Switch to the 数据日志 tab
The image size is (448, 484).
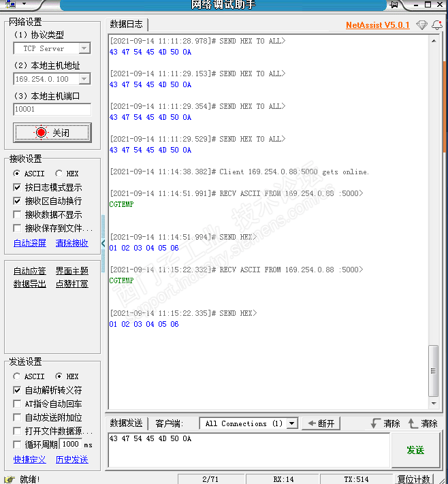[126, 24]
